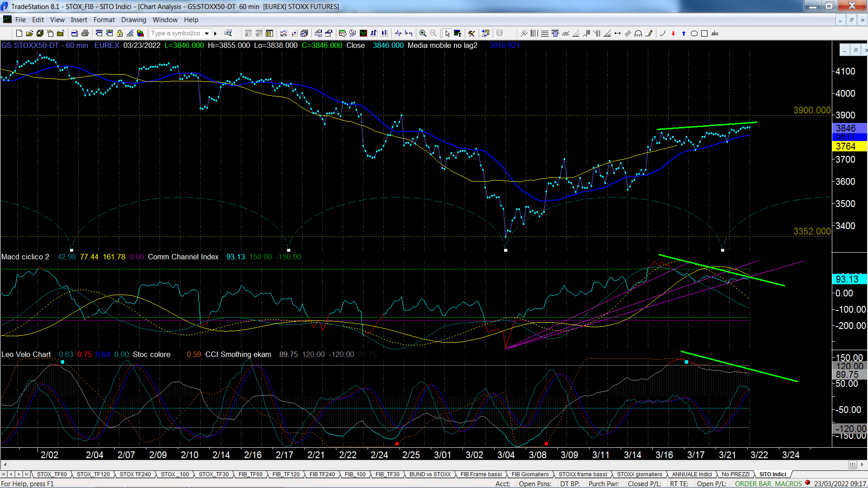868x488 pixels.
Task: Switch to the FIB TF240 tab
Action: [322, 474]
